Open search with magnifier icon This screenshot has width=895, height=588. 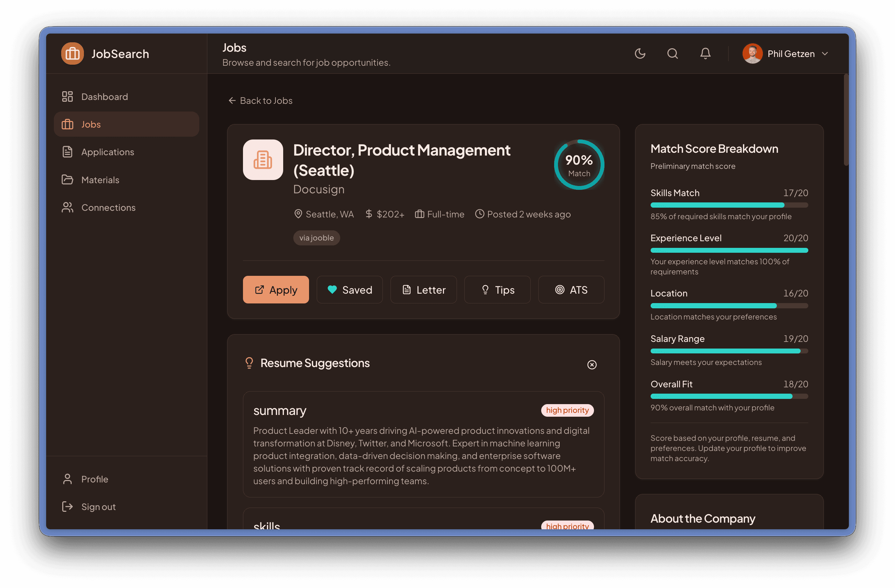tap(672, 54)
